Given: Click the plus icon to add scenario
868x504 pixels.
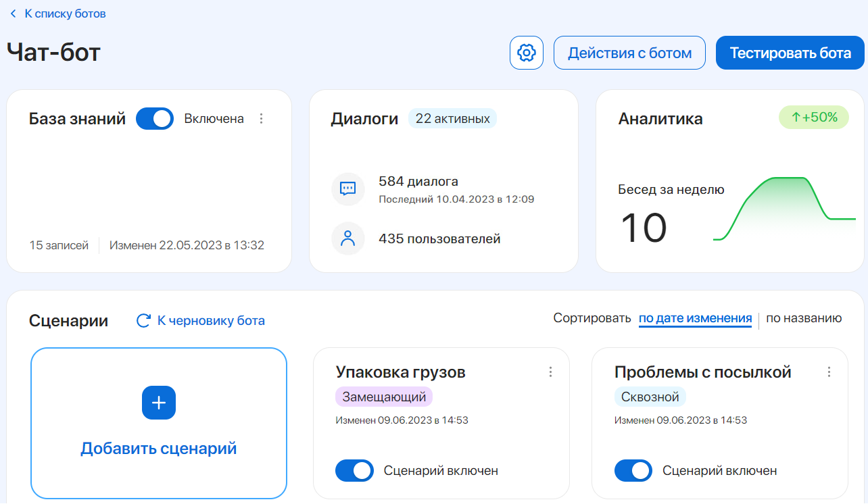Looking at the screenshot, I should 159,403.
